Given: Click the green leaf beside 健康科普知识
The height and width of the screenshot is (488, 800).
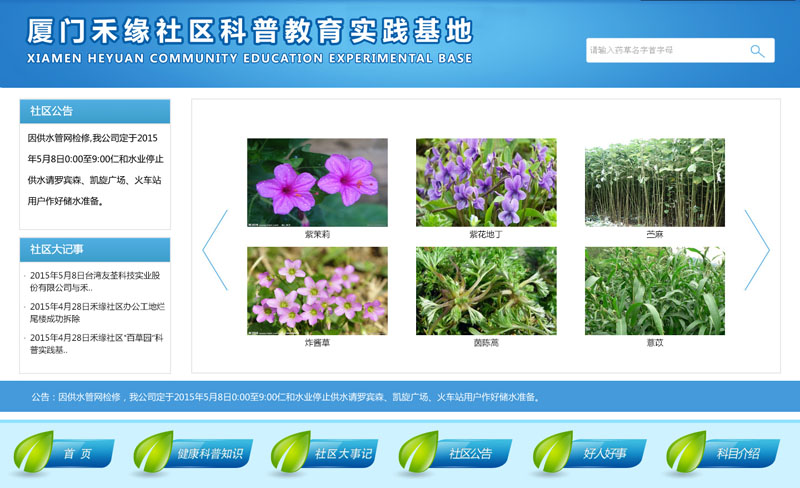Looking at the screenshot, I should (153, 451).
